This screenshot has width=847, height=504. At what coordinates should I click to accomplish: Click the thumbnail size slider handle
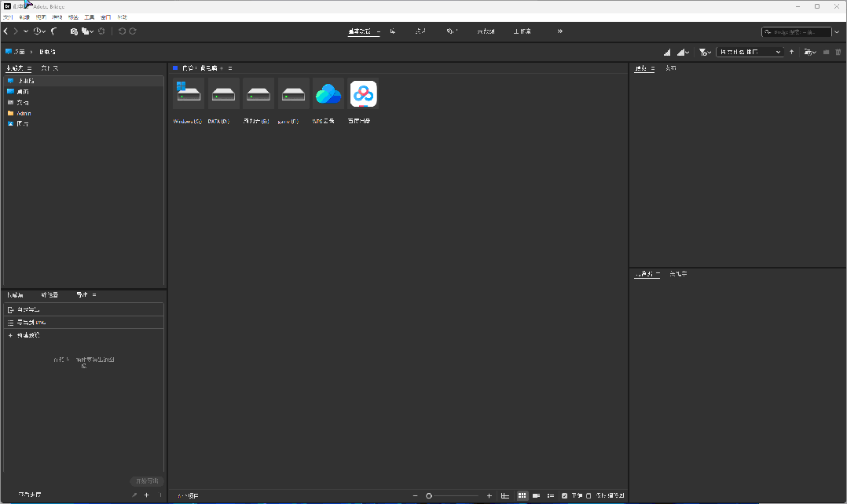click(429, 496)
